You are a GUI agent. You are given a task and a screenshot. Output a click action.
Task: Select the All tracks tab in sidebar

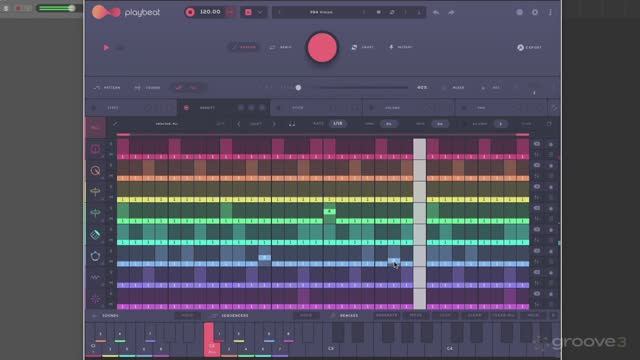coord(96,128)
